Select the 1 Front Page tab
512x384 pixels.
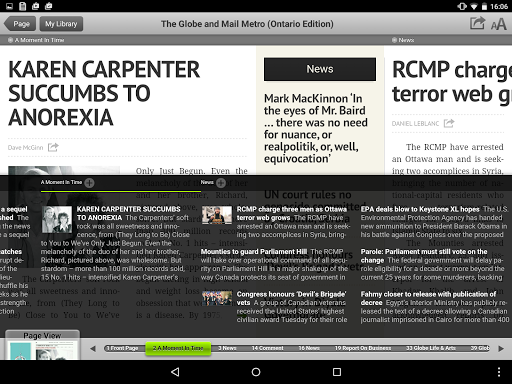coord(122,348)
